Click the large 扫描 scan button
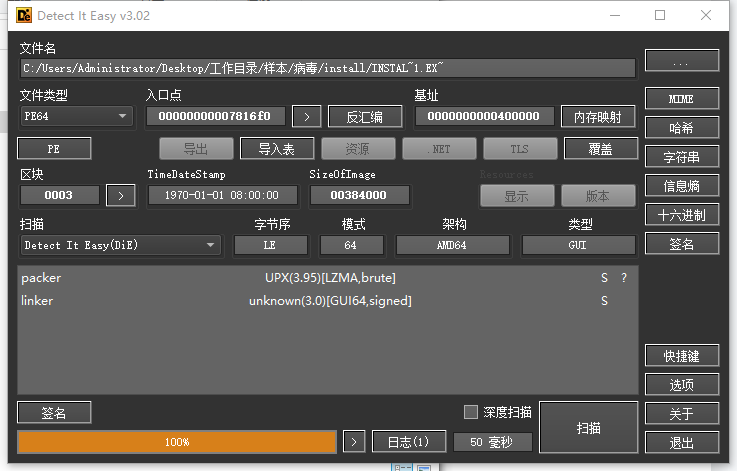 (x=588, y=427)
